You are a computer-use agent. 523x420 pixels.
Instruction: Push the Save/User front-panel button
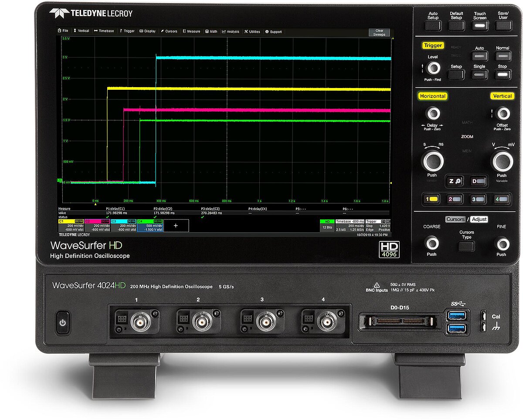point(503,25)
